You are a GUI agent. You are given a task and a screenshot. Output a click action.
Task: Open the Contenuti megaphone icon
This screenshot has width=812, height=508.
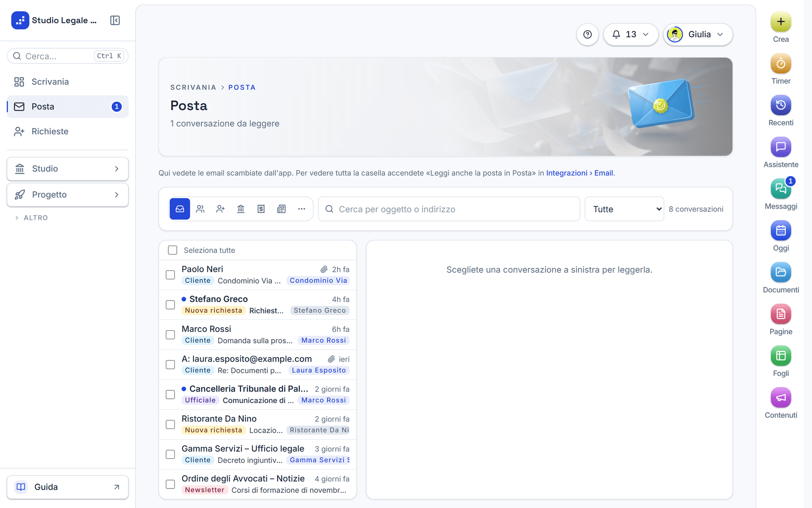point(781,398)
